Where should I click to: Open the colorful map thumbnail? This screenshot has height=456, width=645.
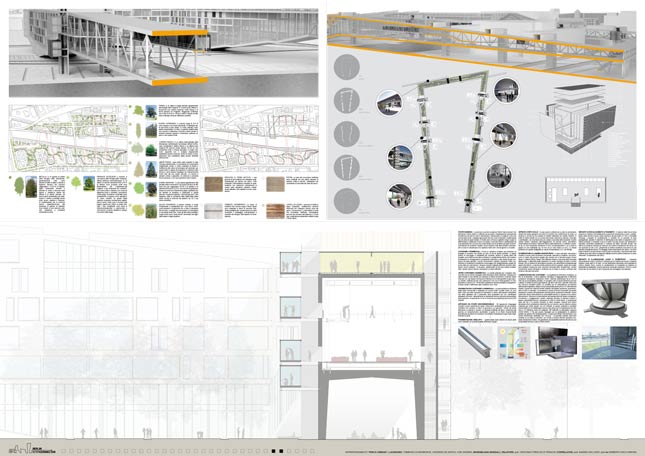point(514,343)
